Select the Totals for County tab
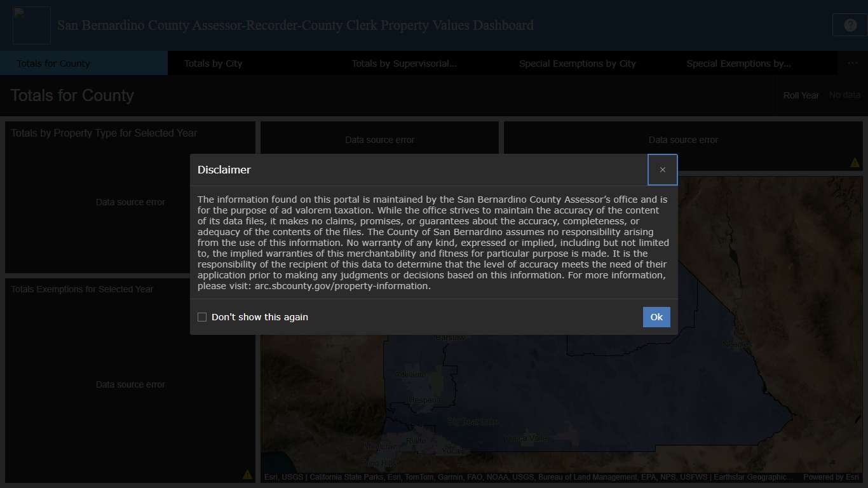868x488 pixels. click(53, 63)
